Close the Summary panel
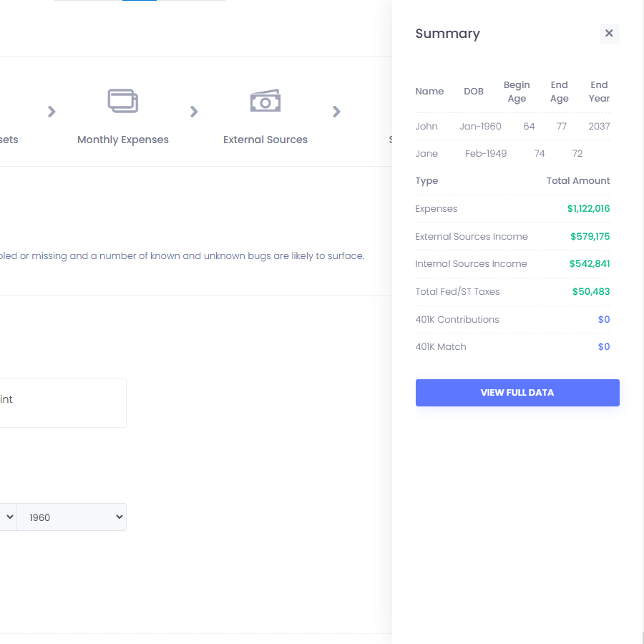 tap(609, 33)
